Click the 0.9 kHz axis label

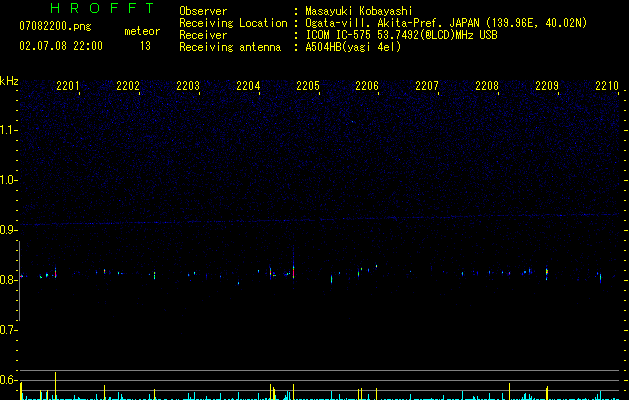7,230
